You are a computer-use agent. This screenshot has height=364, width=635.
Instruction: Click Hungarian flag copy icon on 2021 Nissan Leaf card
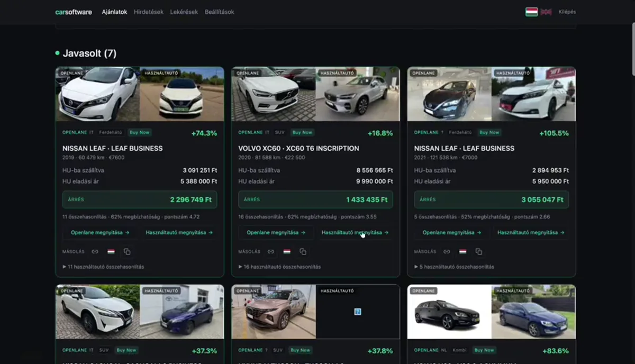click(x=462, y=252)
